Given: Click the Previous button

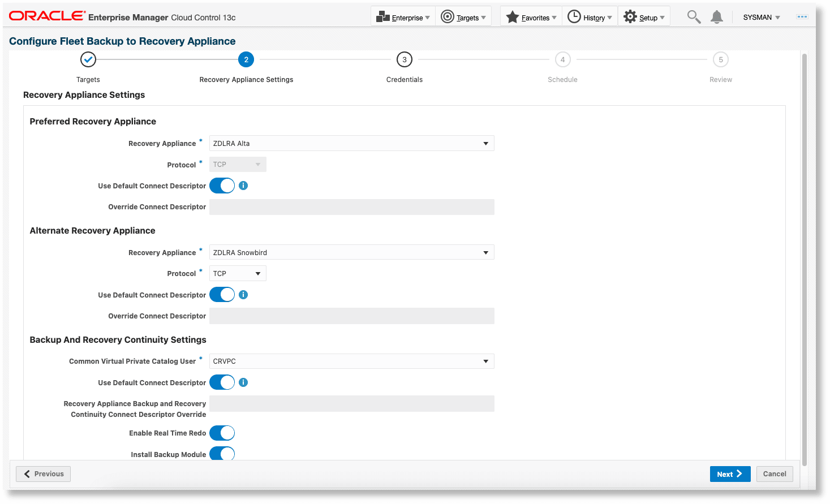Looking at the screenshot, I should (43, 473).
